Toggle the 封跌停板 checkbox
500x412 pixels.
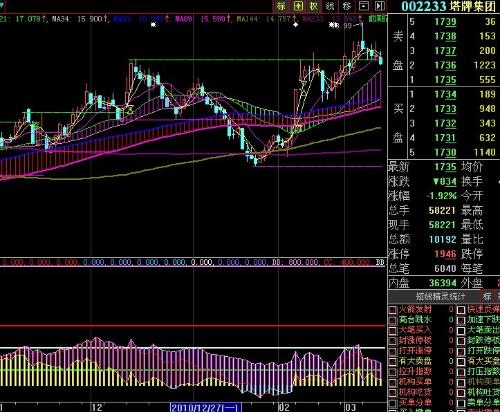click(x=461, y=341)
